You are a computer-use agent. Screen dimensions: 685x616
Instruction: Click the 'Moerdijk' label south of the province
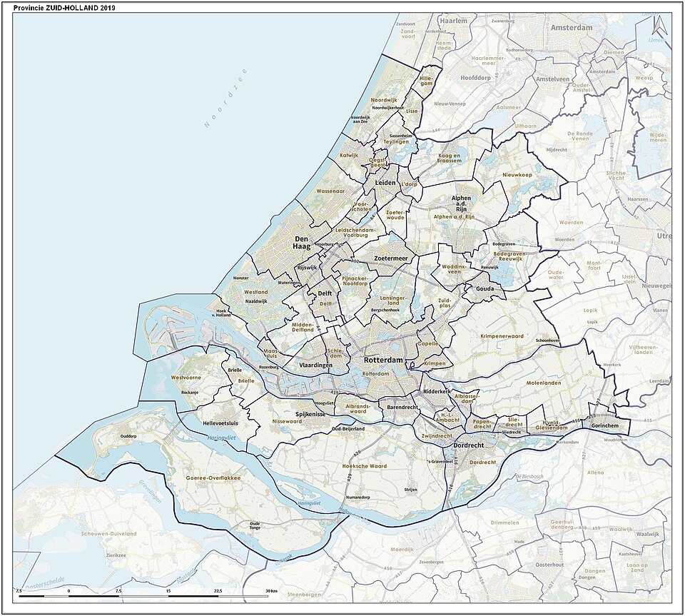pyautogui.click(x=402, y=549)
